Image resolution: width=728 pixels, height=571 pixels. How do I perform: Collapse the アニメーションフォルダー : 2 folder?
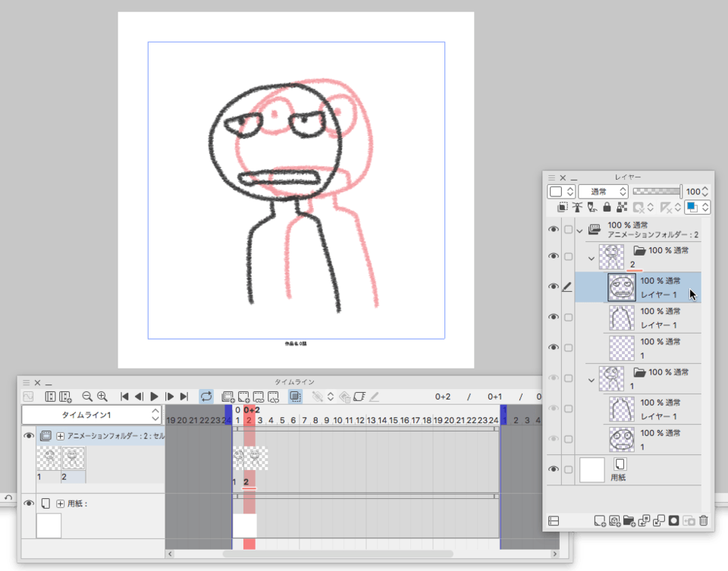[x=579, y=231]
